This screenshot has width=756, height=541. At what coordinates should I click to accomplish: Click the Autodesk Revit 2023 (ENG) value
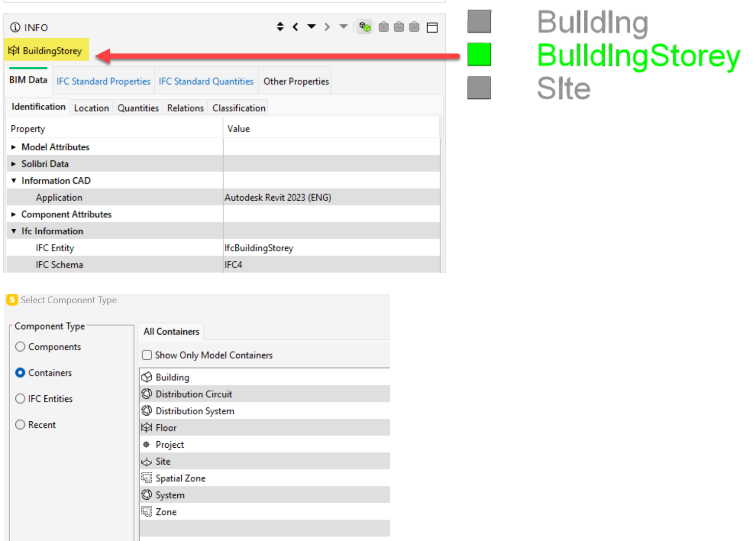pos(278,198)
